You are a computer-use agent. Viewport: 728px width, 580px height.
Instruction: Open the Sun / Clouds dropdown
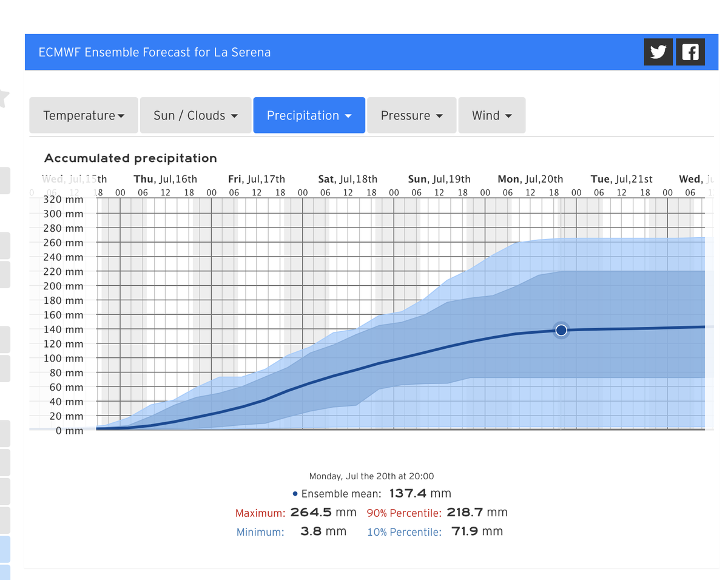click(195, 115)
